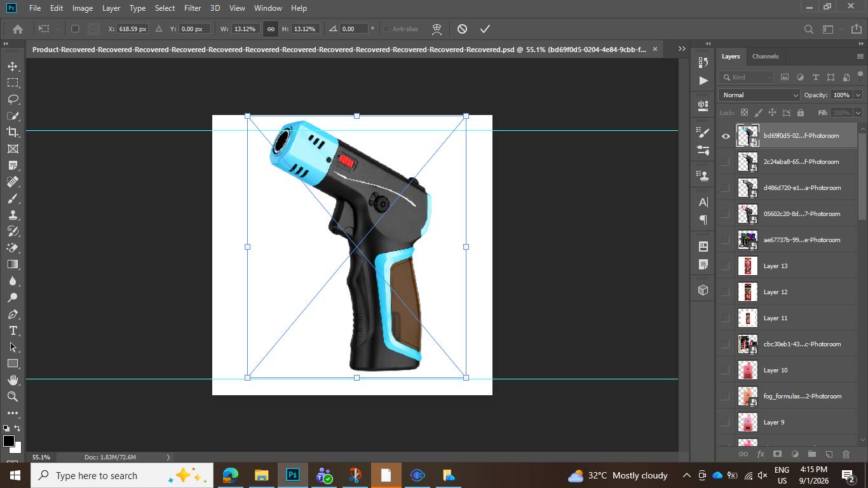Toggle link to maintain aspect ratio

pos(271,29)
